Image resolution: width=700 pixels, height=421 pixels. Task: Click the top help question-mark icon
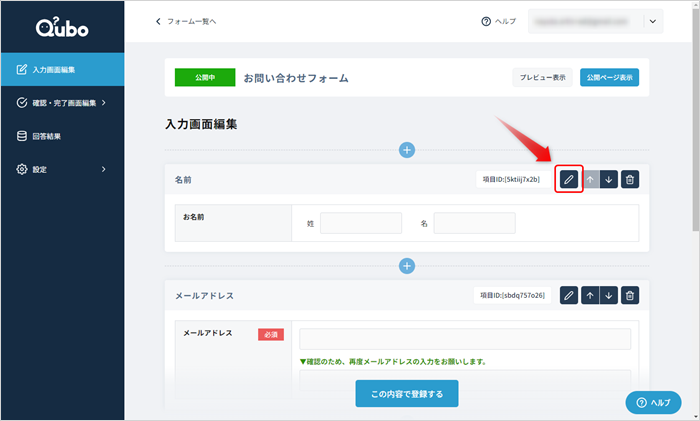pos(486,21)
